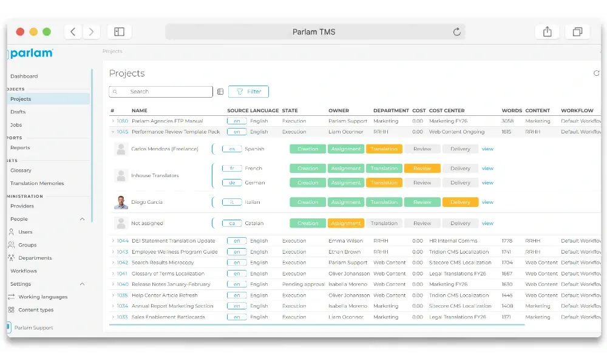Click the horizontal scrollbar below the table
The image size is (607, 364).
[317, 325]
